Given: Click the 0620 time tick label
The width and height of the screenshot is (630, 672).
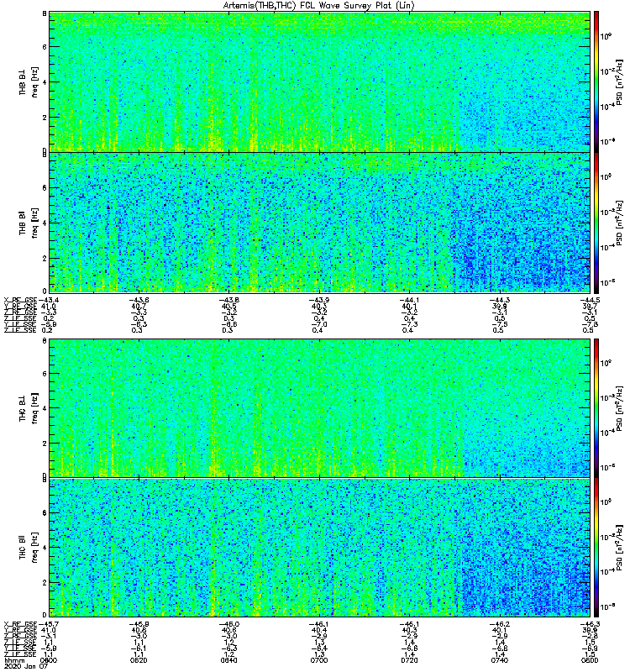Looking at the screenshot, I should [x=139, y=660].
